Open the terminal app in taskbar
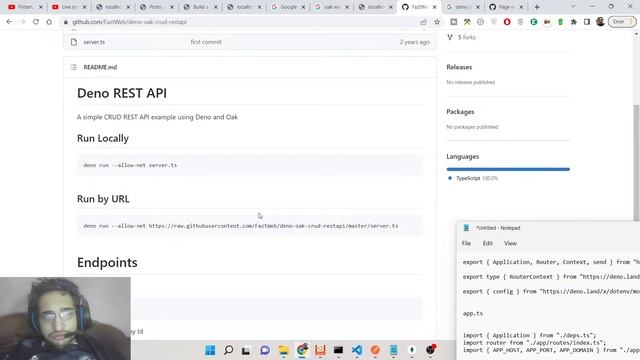 pyautogui.click(x=338, y=350)
